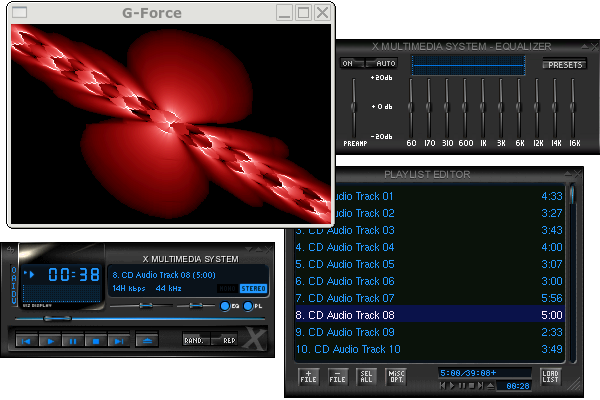
Task: Open the MISC OPT. menu
Action: (x=396, y=377)
